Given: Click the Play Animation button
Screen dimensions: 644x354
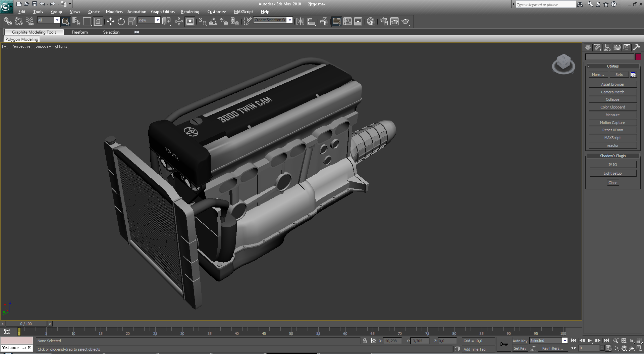Looking at the screenshot, I should pyautogui.click(x=590, y=341).
